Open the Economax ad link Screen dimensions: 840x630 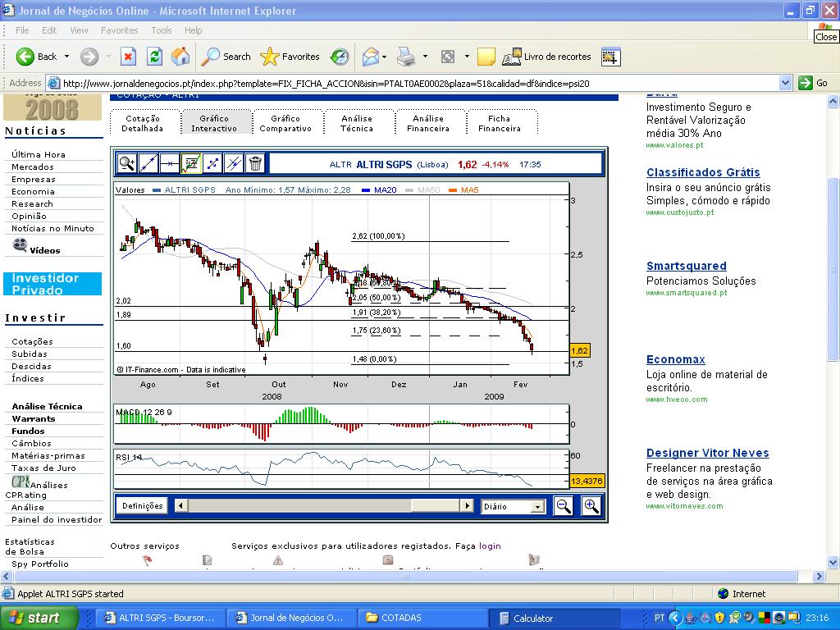[x=676, y=359]
